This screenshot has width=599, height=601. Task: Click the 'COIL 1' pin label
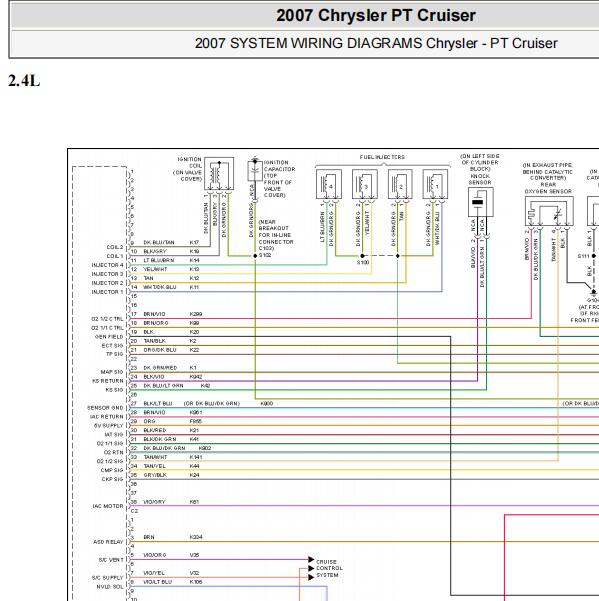pos(115,256)
